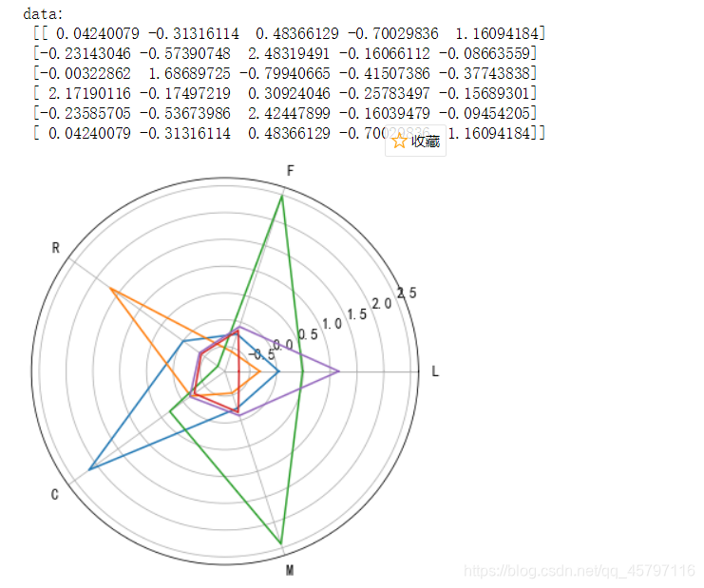
Task: Click the 收藏 star button
Action: click(415, 141)
